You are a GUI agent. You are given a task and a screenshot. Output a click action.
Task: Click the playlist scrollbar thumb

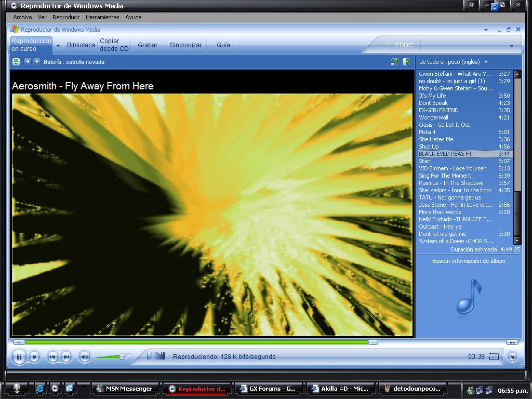coord(517,213)
